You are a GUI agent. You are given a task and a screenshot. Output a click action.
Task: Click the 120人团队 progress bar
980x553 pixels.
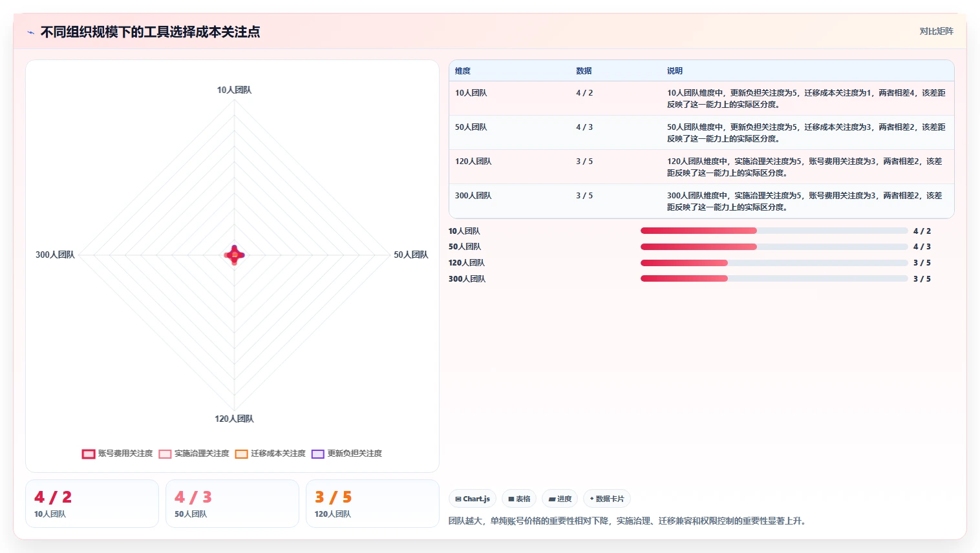[774, 263]
